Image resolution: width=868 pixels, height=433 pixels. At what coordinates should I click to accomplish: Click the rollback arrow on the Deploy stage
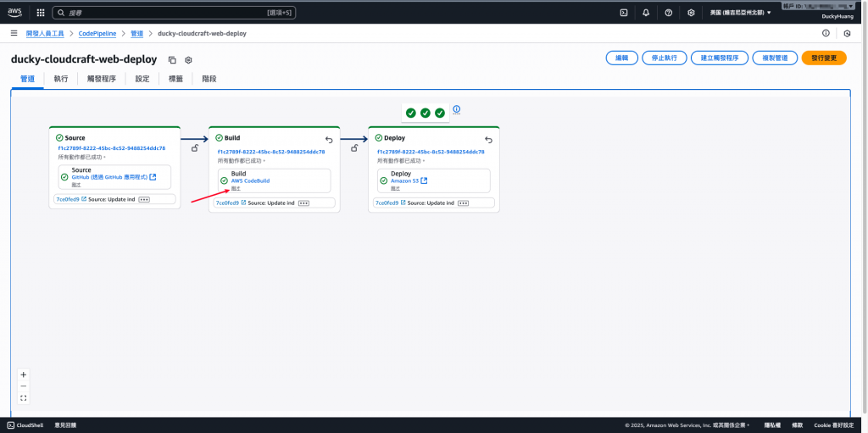coord(488,140)
